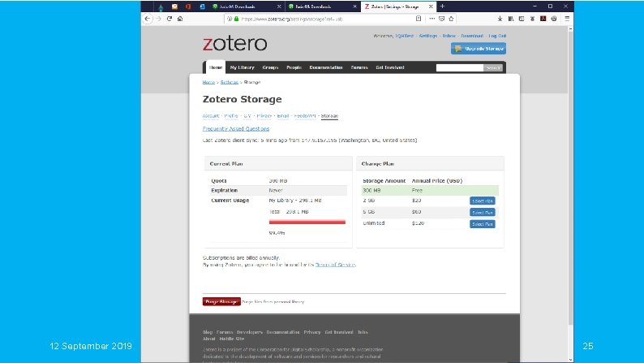644x363 pixels.
Task: Click the red Adobe extension icon
Action: (x=543, y=19)
